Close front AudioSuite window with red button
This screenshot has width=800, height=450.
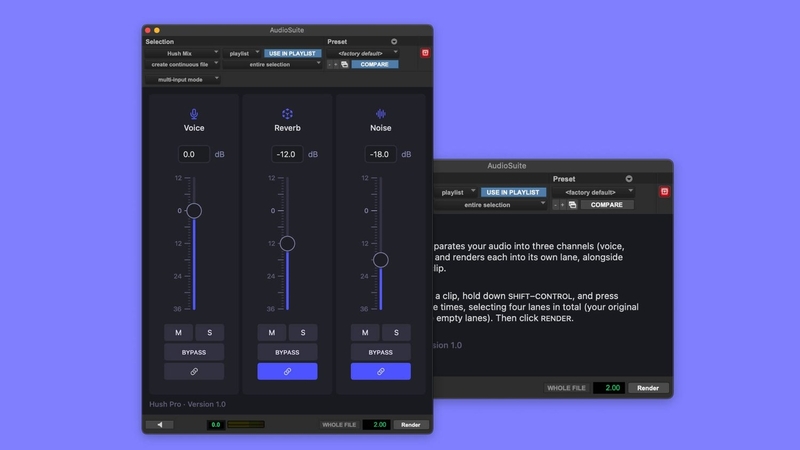pyautogui.click(x=148, y=31)
